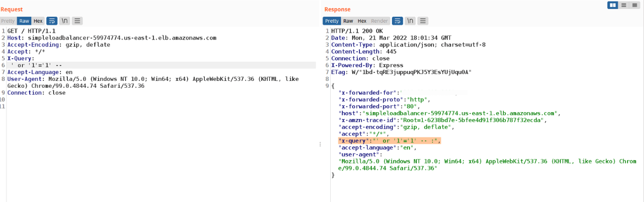
Task: Click Content-Length: 445 in response
Action: tap(365, 52)
